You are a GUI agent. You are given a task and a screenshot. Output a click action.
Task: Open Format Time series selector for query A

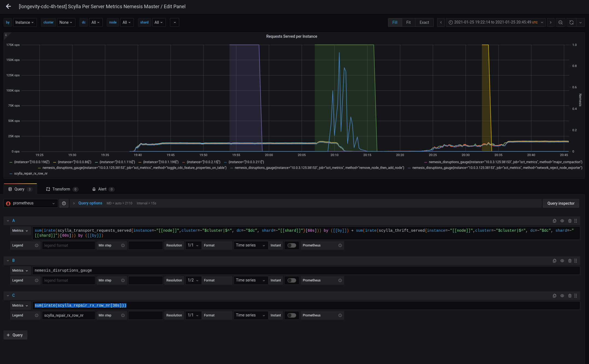click(250, 245)
